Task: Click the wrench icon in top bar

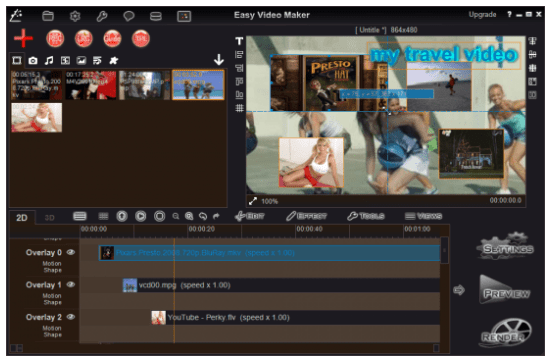Action: coord(102,16)
